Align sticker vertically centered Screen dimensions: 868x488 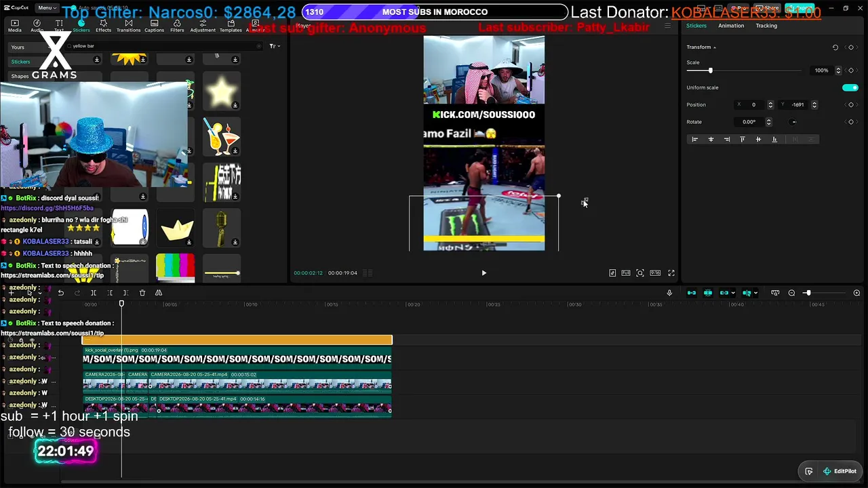[x=758, y=140]
